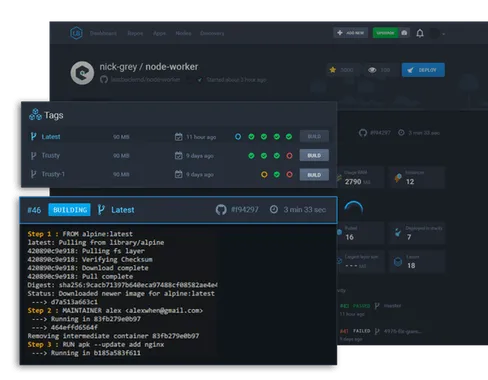Toggle the watch eye icon
Screen dimensions: 488x380
[372, 70]
